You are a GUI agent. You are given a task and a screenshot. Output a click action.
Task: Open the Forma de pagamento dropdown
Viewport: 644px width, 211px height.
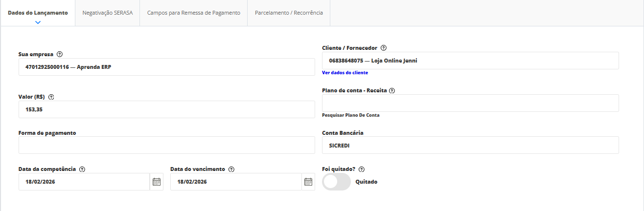[x=166, y=145]
